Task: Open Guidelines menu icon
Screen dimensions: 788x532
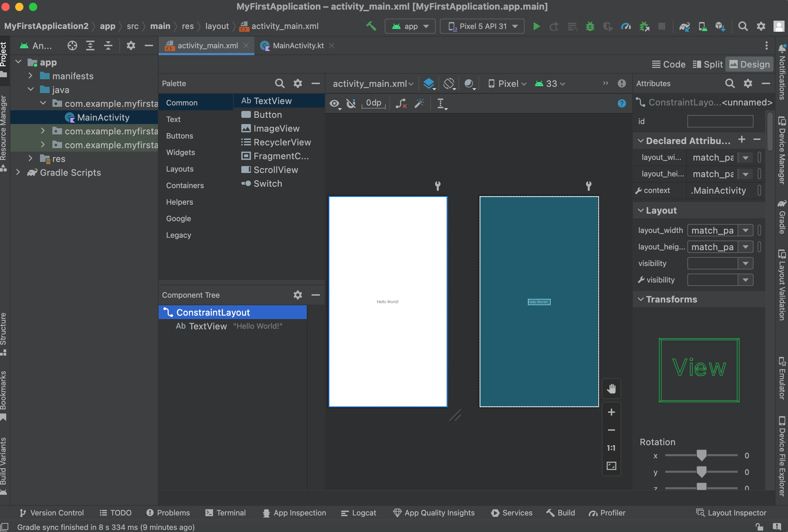Action: coord(442,104)
